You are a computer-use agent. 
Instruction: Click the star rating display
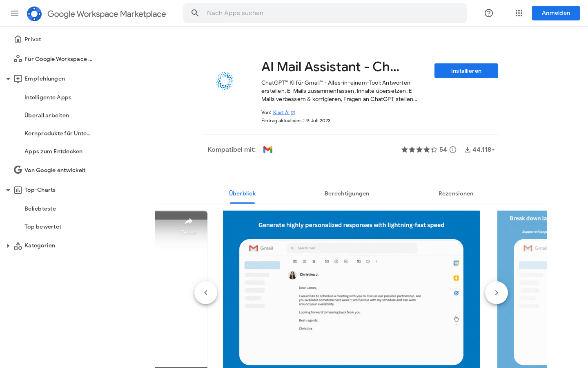pos(419,150)
